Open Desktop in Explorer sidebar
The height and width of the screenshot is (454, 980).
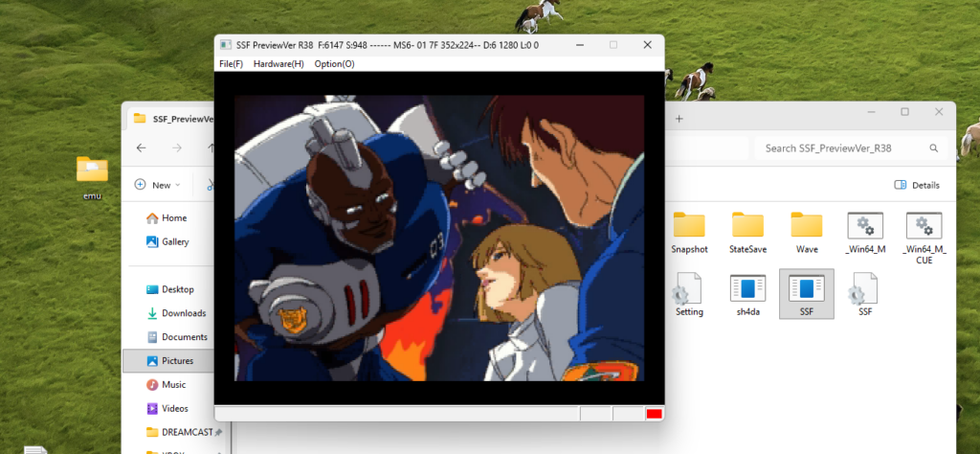click(170, 289)
